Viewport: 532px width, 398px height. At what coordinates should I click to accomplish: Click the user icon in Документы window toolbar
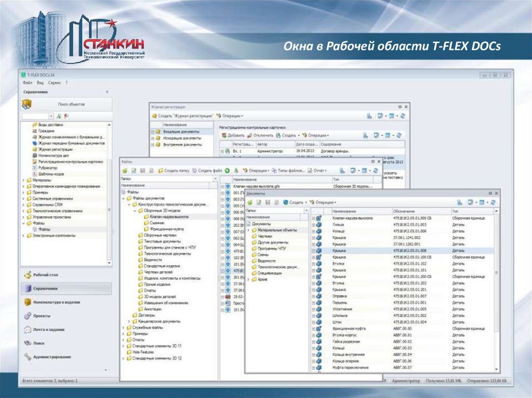click(459, 202)
